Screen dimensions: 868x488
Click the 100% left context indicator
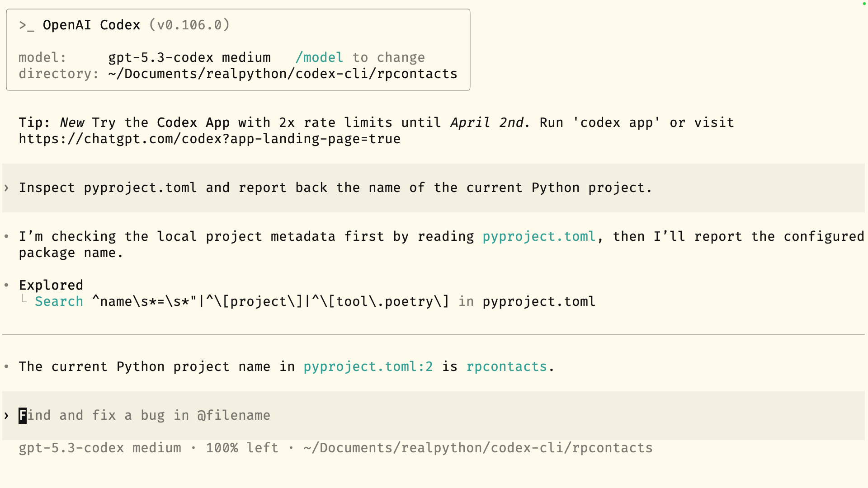pyautogui.click(x=242, y=448)
